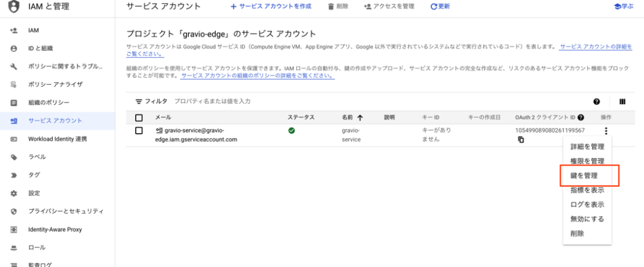Image resolution: width=644 pixels, height=267 pixels.
Task: Click the IAM person-add icon in sidebar
Action: (x=14, y=31)
